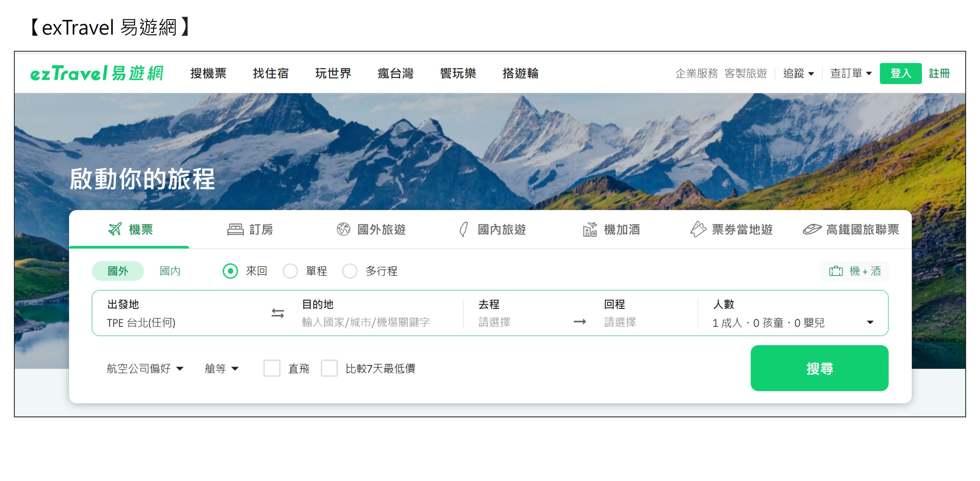Click the 機 + 酒 button
The height and width of the screenshot is (481, 980).
854,271
